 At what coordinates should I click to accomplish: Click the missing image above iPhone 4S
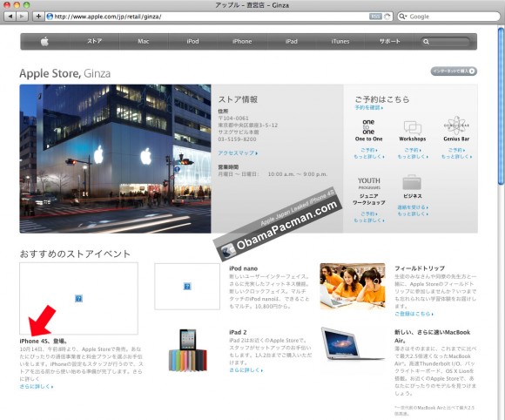[x=78, y=299]
